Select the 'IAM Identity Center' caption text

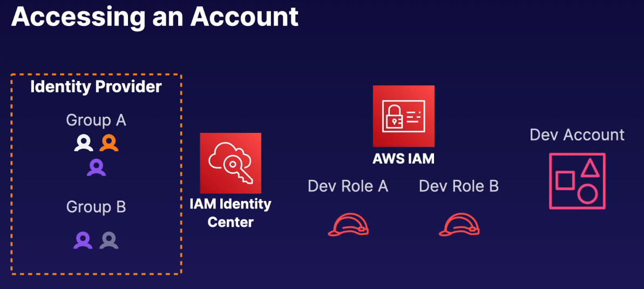[x=231, y=212]
